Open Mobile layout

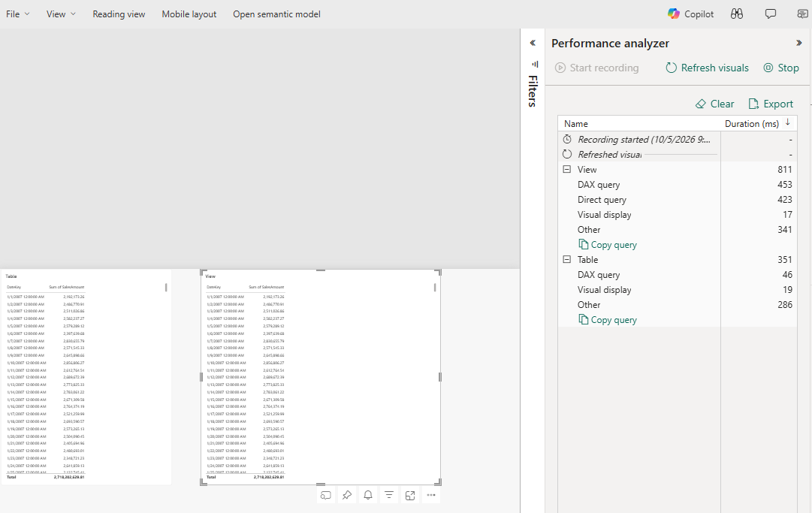tap(189, 14)
